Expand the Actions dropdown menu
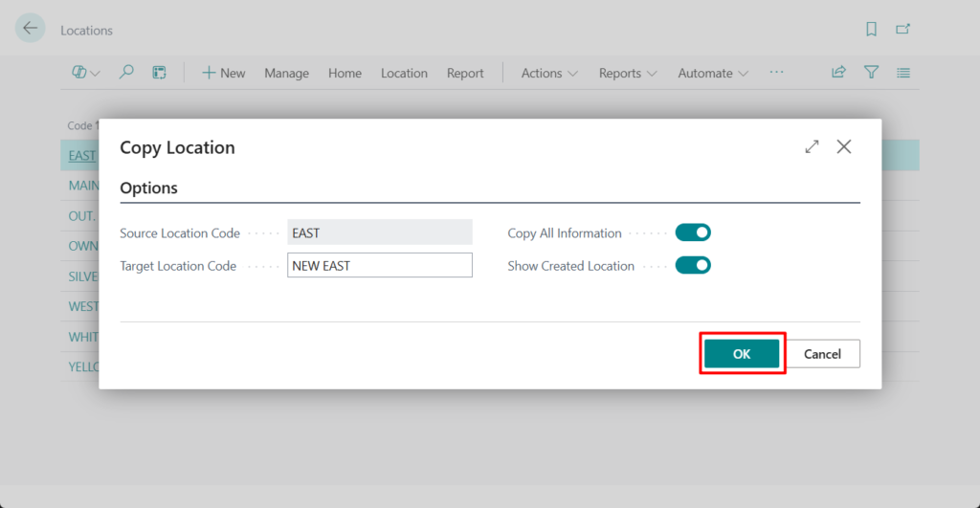980x508 pixels. point(549,73)
